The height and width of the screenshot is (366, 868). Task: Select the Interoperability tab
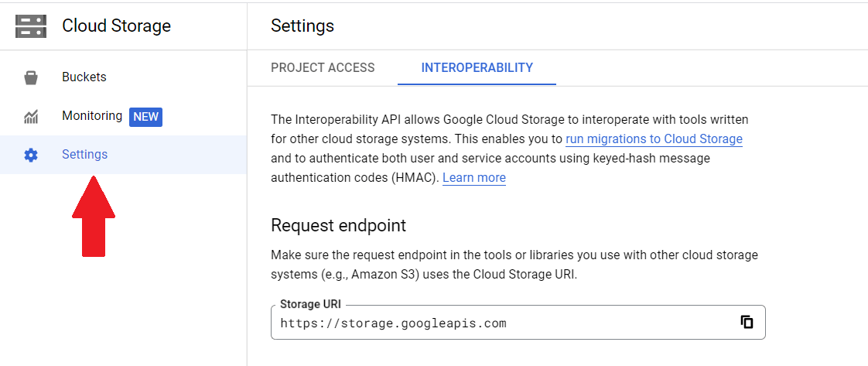(x=477, y=68)
